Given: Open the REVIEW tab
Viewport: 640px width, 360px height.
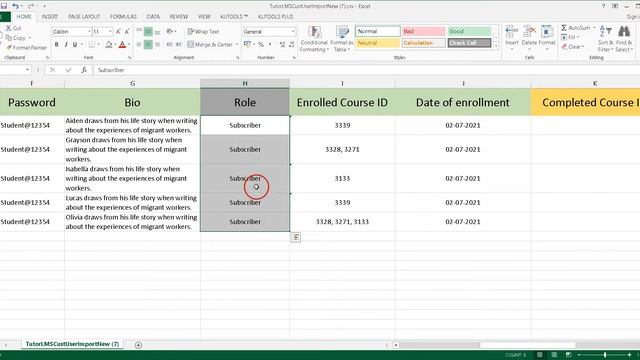Looking at the screenshot, I should coord(179,17).
